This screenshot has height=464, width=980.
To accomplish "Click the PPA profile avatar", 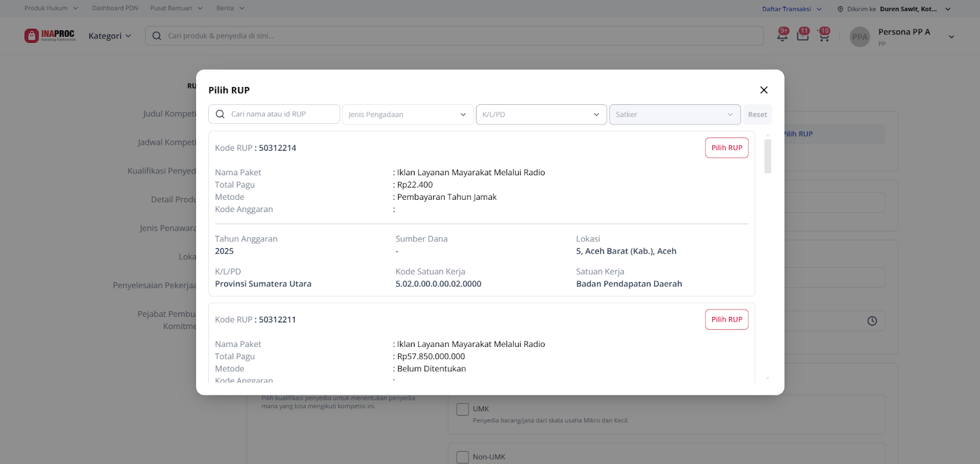I will pos(860,37).
